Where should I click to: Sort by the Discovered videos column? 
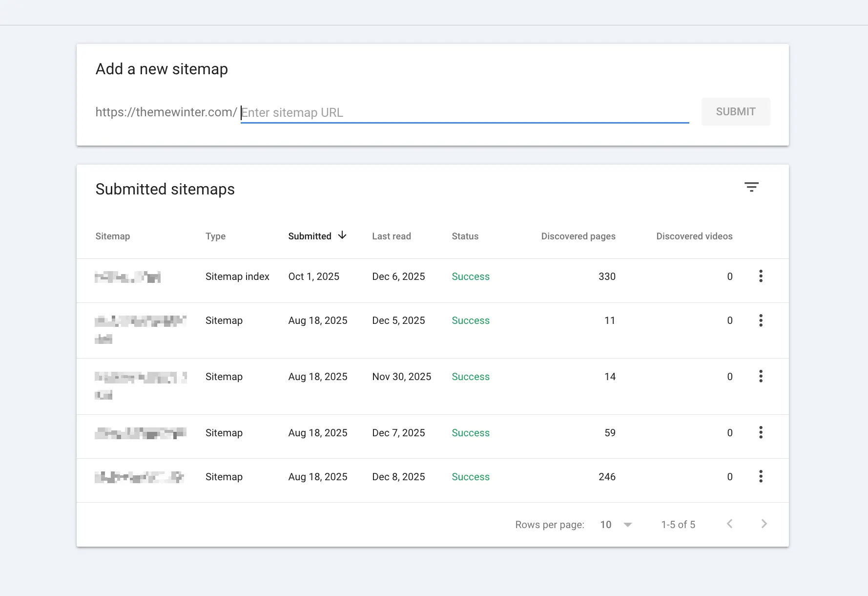[x=694, y=236]
